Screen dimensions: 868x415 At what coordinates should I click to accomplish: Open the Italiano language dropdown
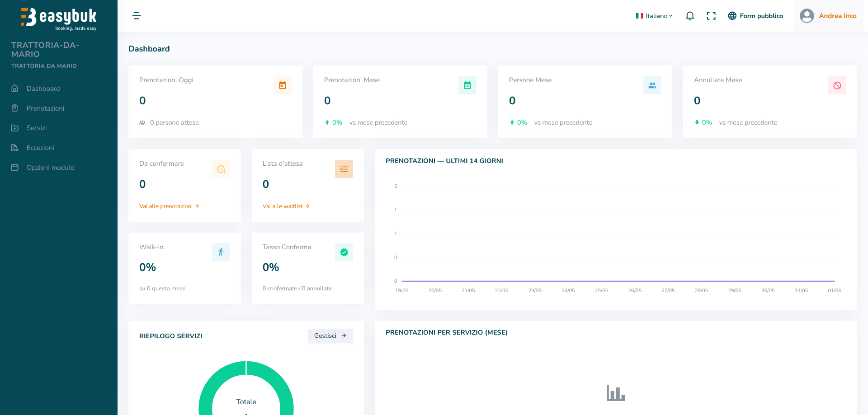point(654,16)
